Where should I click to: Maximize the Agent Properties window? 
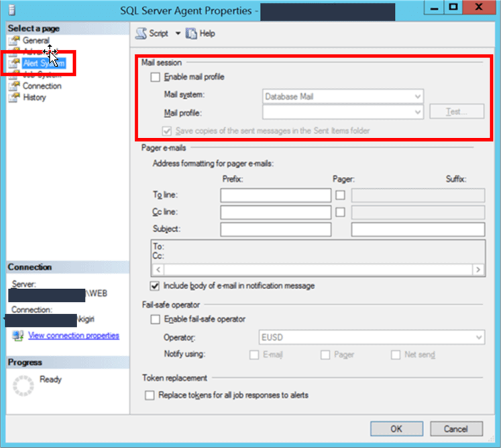[453, 7]
